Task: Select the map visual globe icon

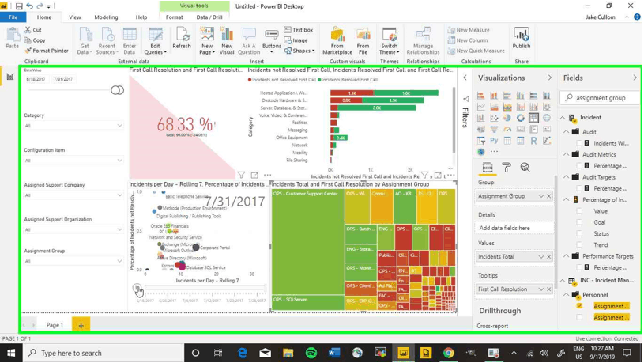Action: tap(547, 118)
